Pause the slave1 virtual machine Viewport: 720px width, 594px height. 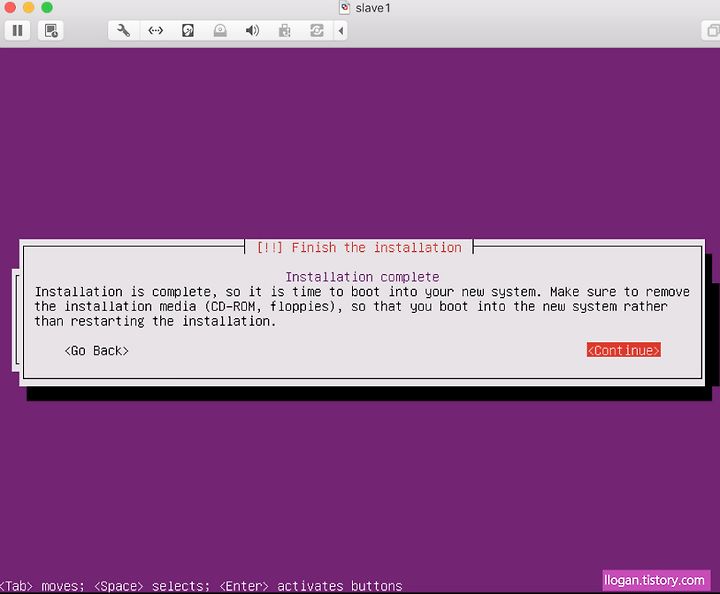(x=17, y=31)
